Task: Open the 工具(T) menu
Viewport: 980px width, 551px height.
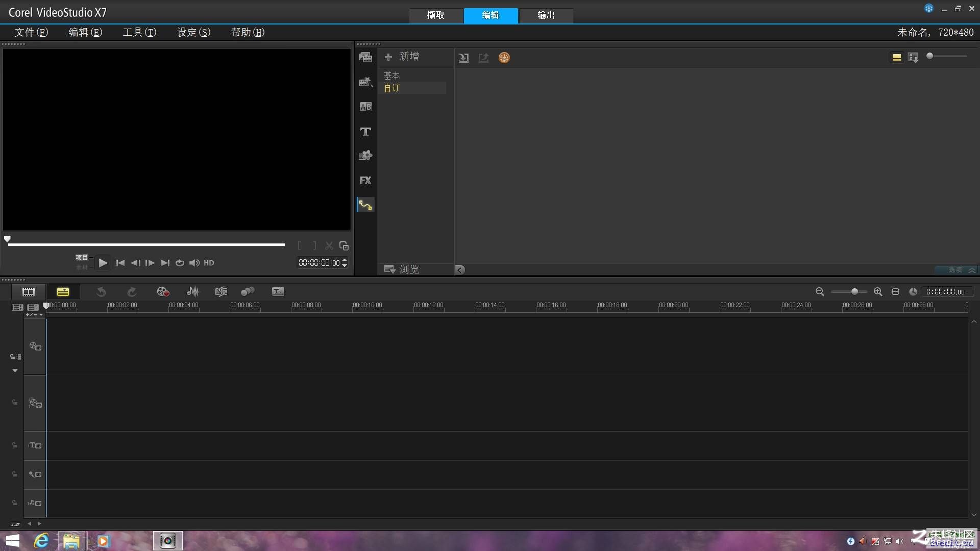Action: tap(139, 32)
